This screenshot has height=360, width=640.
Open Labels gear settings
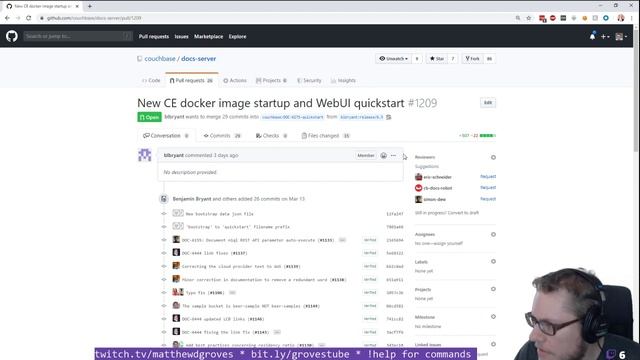[493, 261]
